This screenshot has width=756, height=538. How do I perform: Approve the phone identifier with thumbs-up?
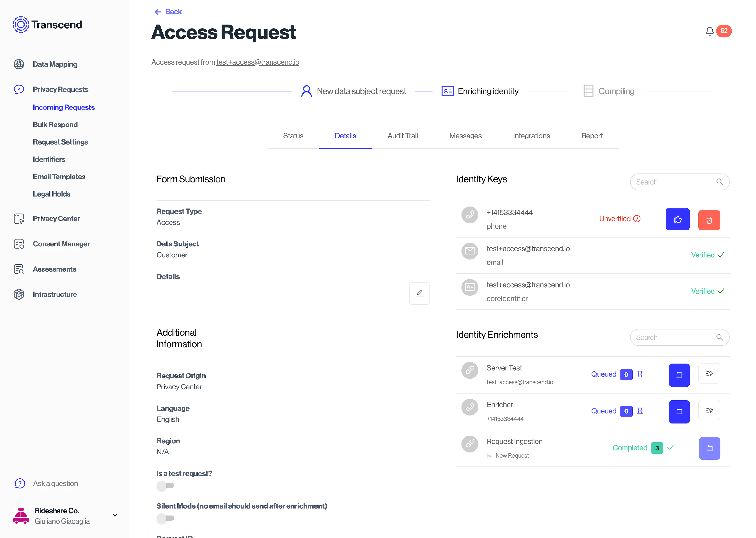click(677, 219)
